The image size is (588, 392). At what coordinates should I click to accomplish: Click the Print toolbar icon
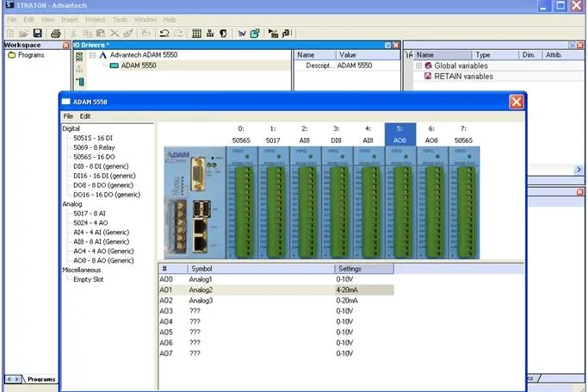point(56,34)
